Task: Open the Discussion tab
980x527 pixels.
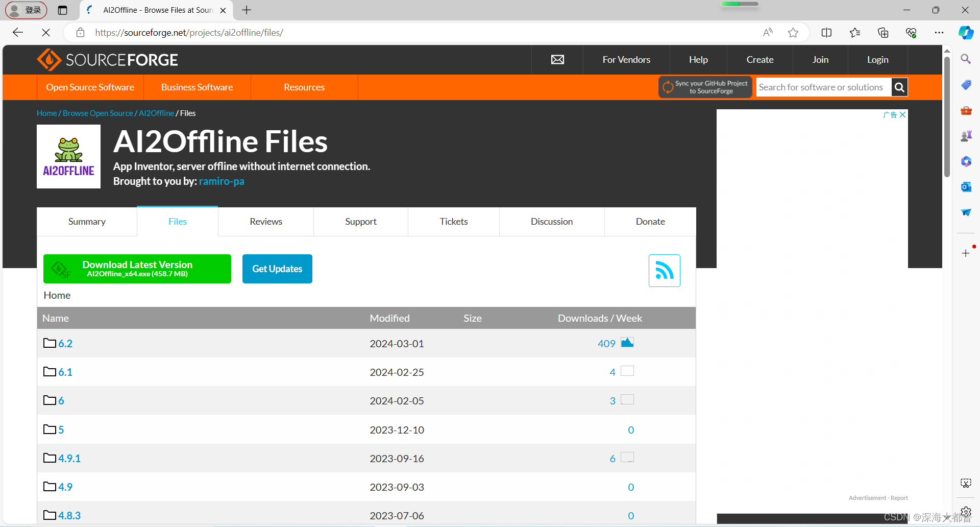Action: pyautogui.click(x=552, y=222)
